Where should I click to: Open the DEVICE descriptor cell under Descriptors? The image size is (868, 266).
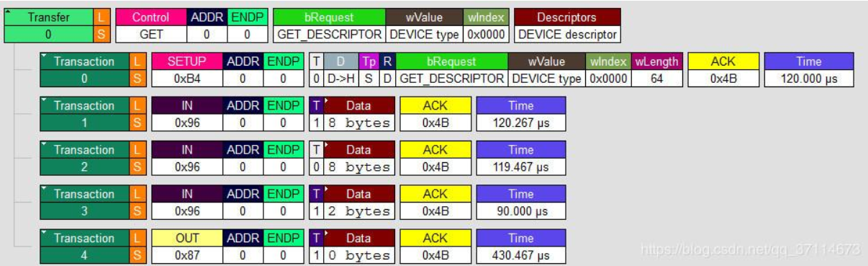[568, 25]
